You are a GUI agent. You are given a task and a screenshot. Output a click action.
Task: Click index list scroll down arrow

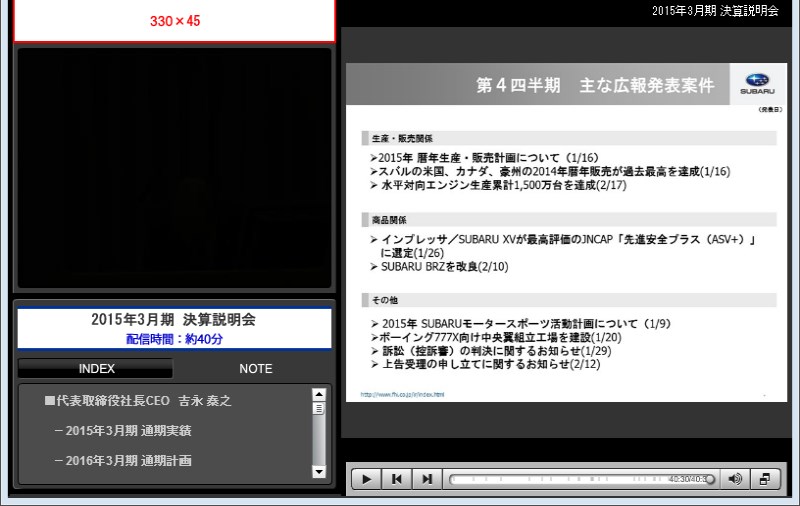(319, 472)
